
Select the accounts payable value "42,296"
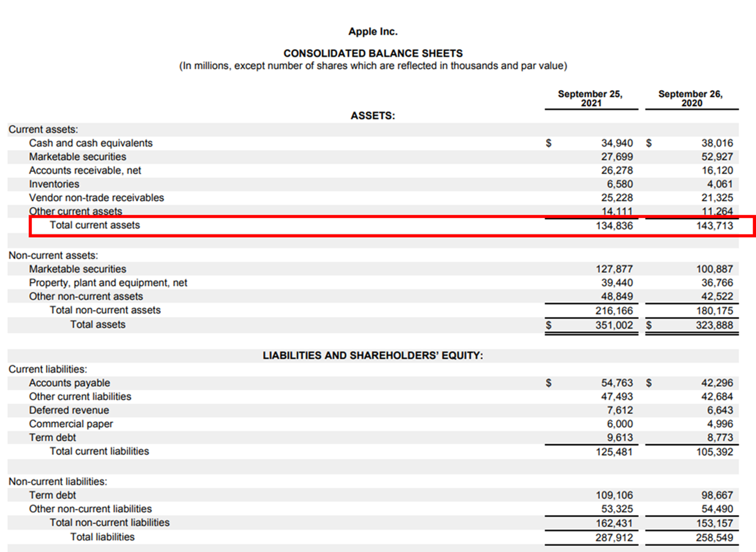pyautogui.click(x=717, y=383)
